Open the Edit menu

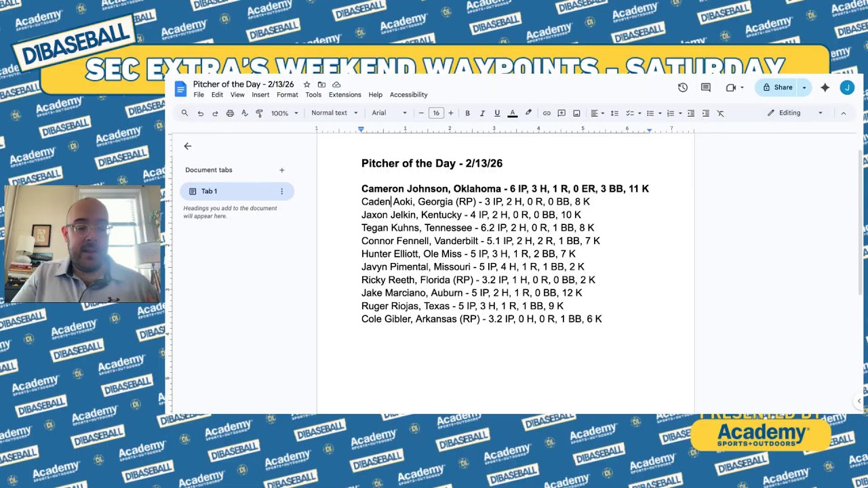coord(217,95)
